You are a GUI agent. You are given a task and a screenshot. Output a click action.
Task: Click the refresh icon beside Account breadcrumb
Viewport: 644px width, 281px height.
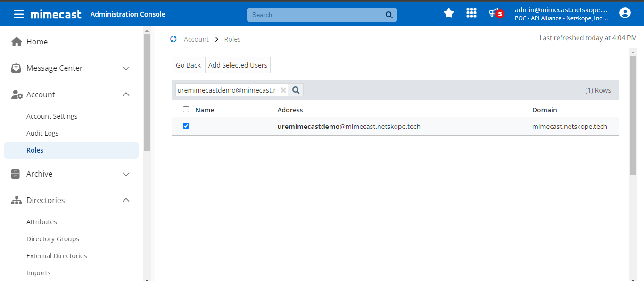point(173,39)
